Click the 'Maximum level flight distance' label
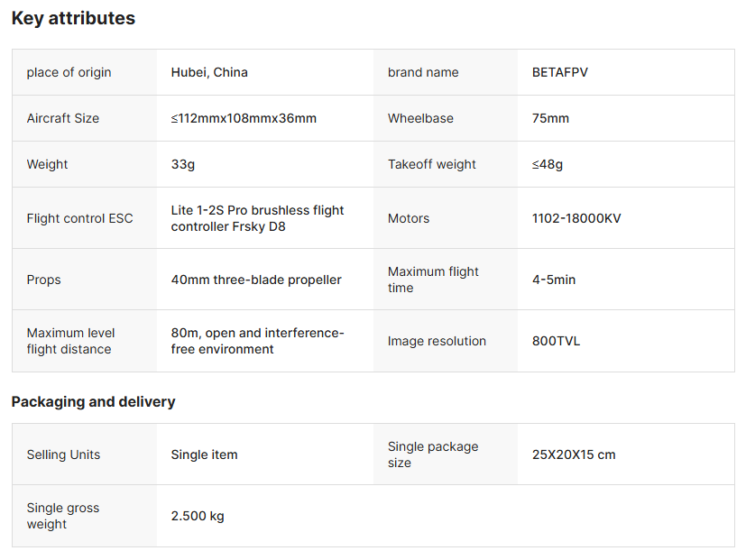The image size is (746, 560). point(70,341)
